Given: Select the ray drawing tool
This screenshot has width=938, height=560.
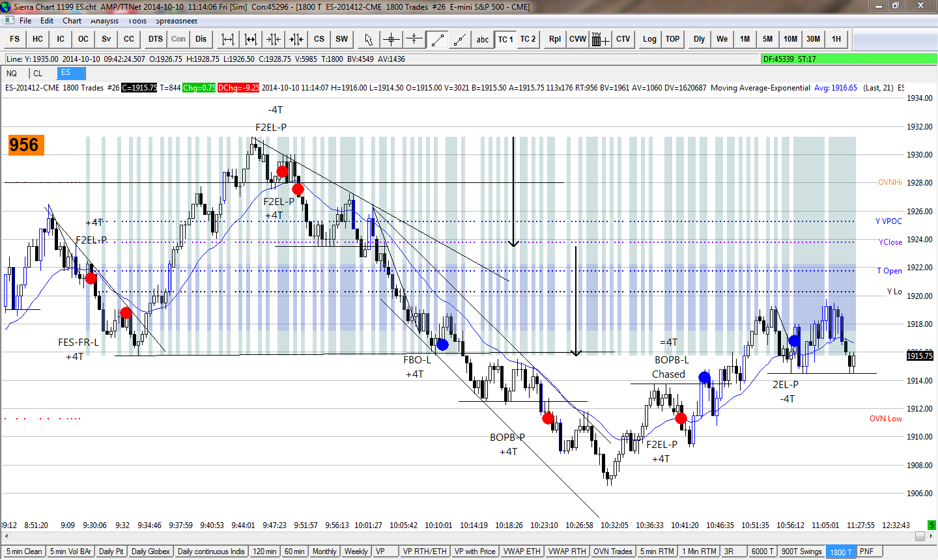Looking at the screenshot, I should click(460, 39).
